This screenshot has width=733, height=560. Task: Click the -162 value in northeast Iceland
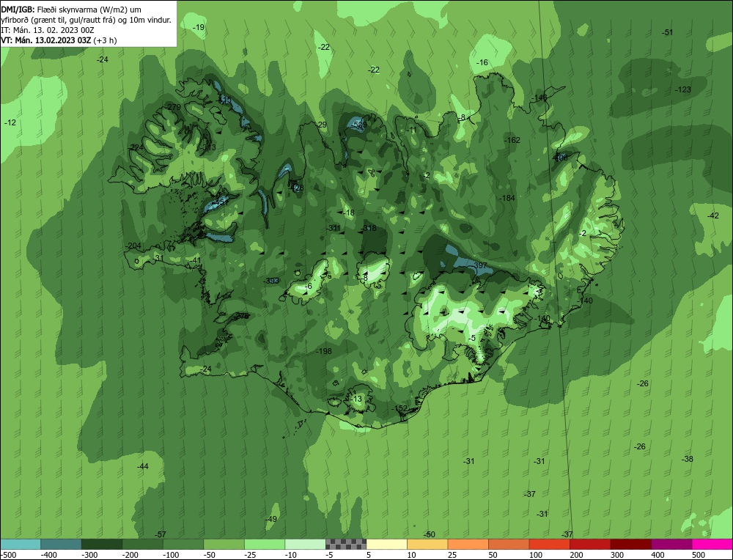point(512,140)
